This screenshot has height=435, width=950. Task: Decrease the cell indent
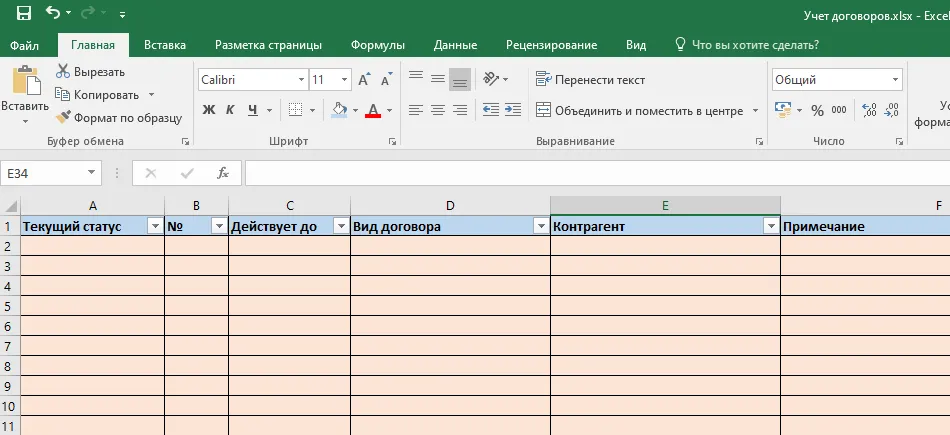coord(491,110)
